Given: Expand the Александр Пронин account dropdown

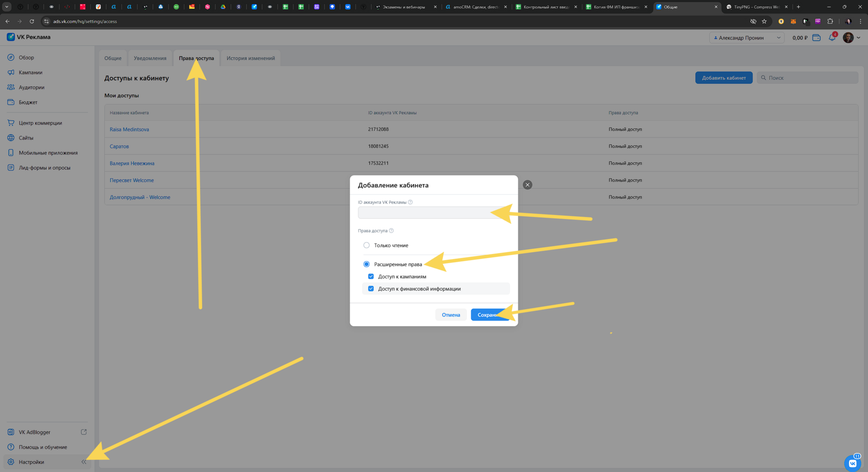Looking at the screenshot, I should pyautogui.click(x=747, y=38).
